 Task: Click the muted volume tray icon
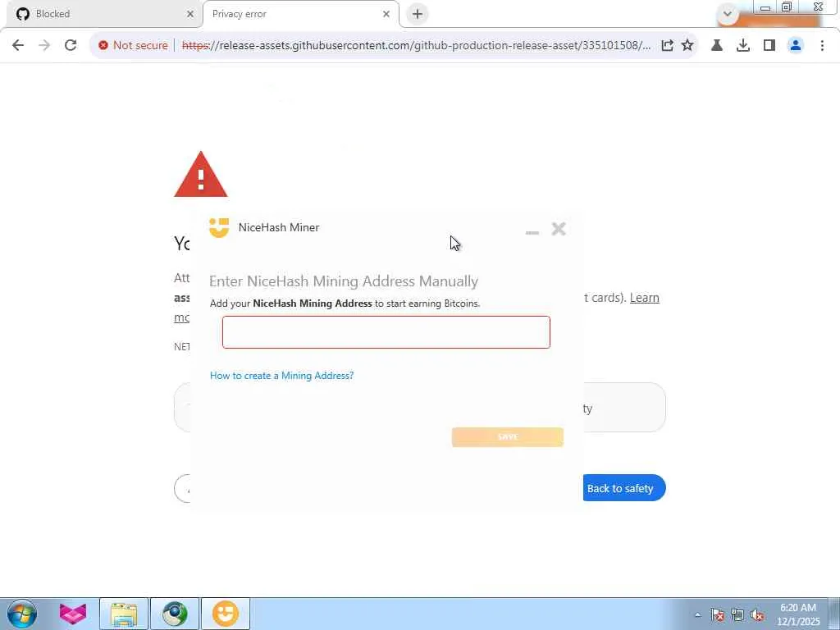click(x=757, y=615)
